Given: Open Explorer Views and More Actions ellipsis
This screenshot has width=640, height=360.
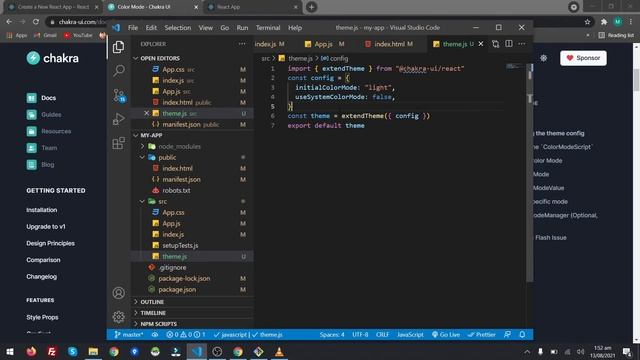Looking at the screenshot, I should coord(242,44).
